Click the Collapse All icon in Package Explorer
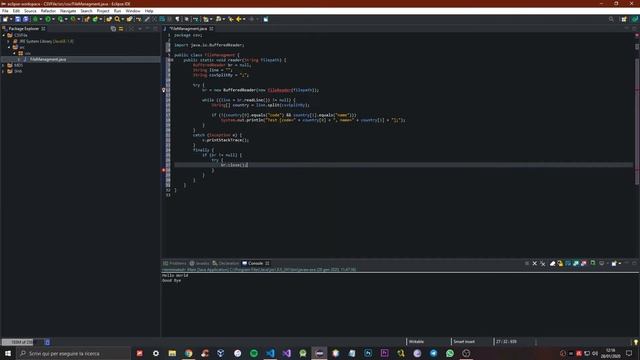Image resolution: width=640 pixels, height=360 pixels. 113,29
